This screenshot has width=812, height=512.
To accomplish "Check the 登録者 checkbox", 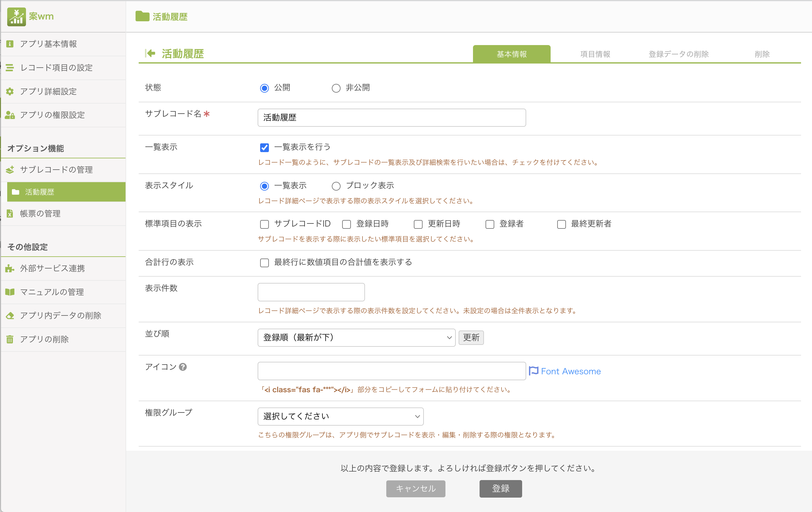I will [490, 224].
